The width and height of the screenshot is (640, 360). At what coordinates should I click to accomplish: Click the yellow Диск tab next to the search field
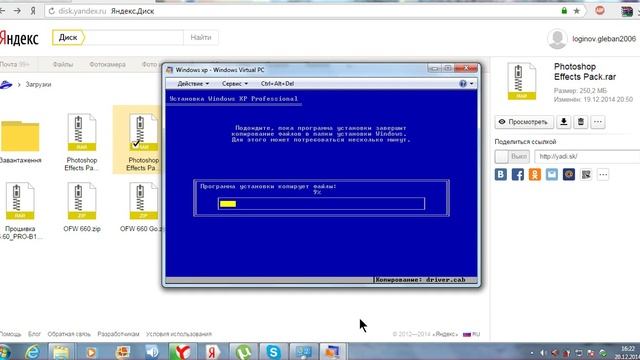68,38
